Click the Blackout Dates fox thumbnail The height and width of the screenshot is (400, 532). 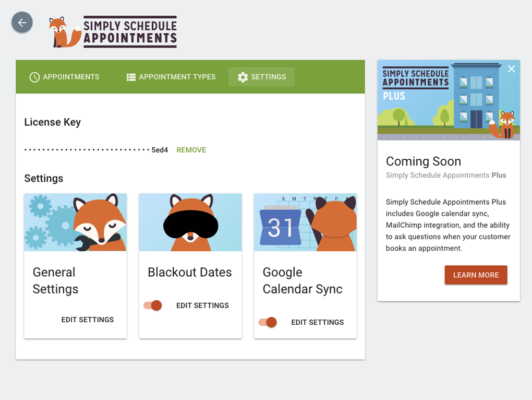coord(190,222)
